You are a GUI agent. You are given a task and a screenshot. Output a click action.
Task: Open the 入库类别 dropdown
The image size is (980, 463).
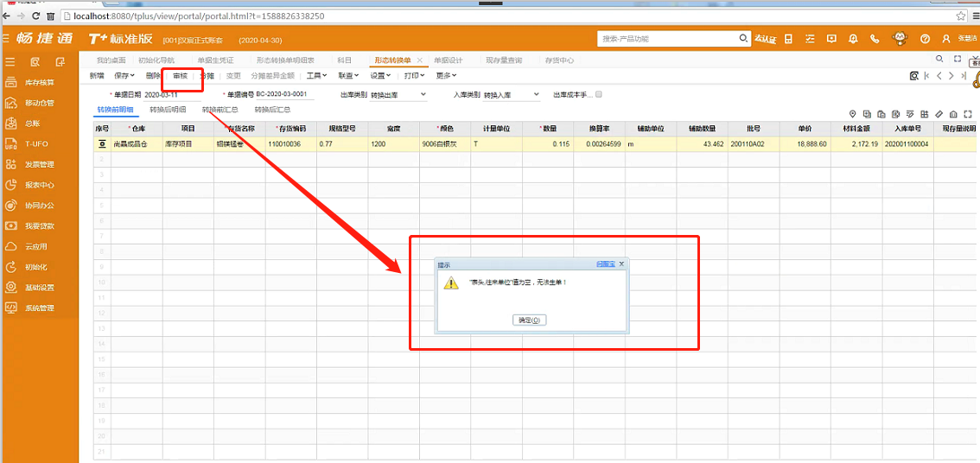tap(512, 95)
